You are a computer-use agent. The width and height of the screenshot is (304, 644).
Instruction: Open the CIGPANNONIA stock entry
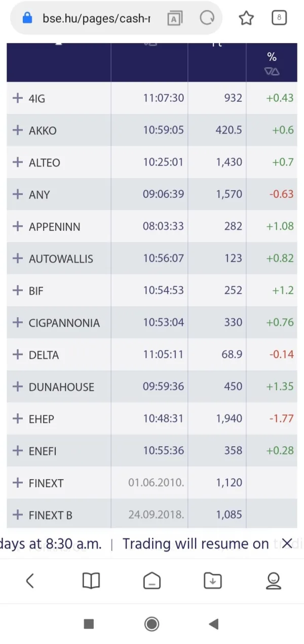[x=64, y=323]
